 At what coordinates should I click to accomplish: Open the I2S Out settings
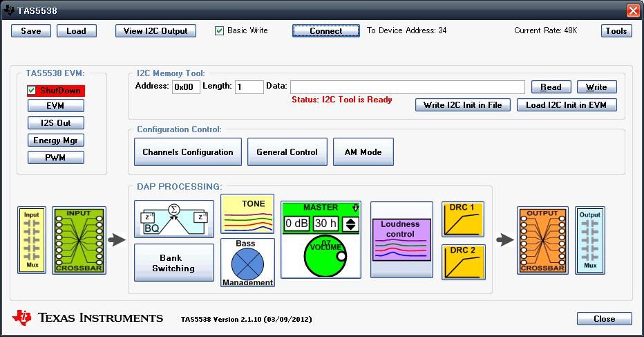click(56, 123)
